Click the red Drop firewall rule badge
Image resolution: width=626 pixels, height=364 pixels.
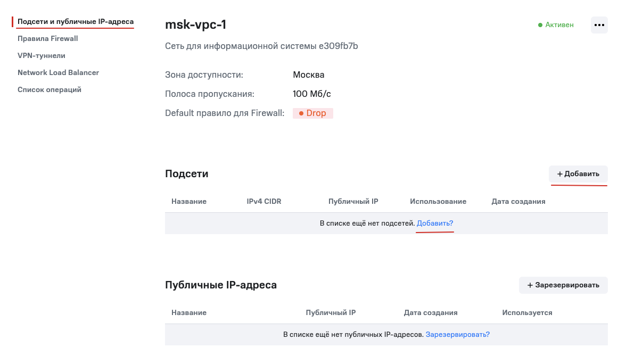[x=313, y=113]
